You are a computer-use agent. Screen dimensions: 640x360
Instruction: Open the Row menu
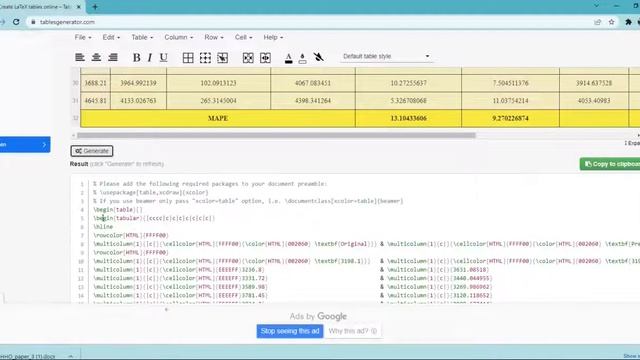click(x=214, y=37)
